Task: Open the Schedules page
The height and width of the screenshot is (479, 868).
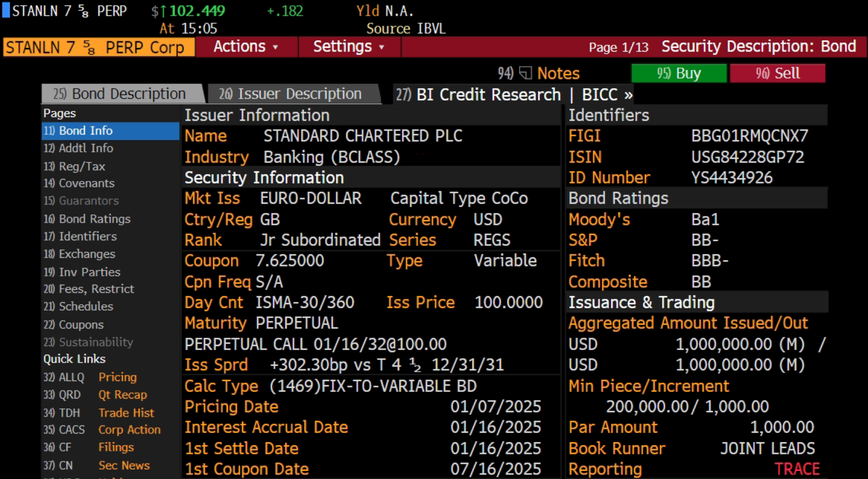Action: tap(78, 306)
